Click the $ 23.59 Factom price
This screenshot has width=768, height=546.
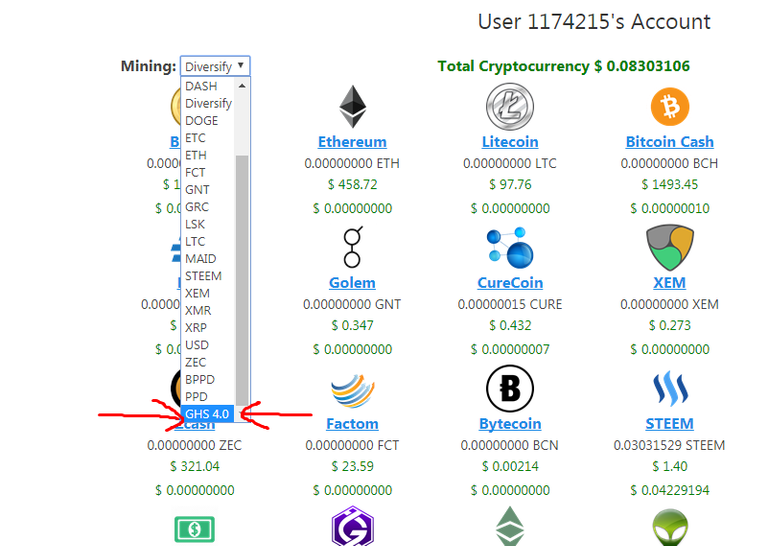click(352, 466)
